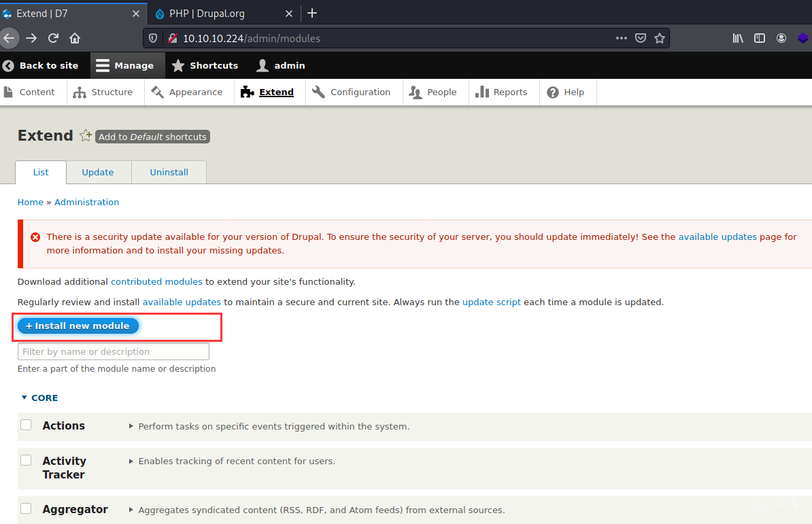Follow the Administration breadcrumb link
The width and height of the screenshot is (812, 524).
[x=86, y=203]
